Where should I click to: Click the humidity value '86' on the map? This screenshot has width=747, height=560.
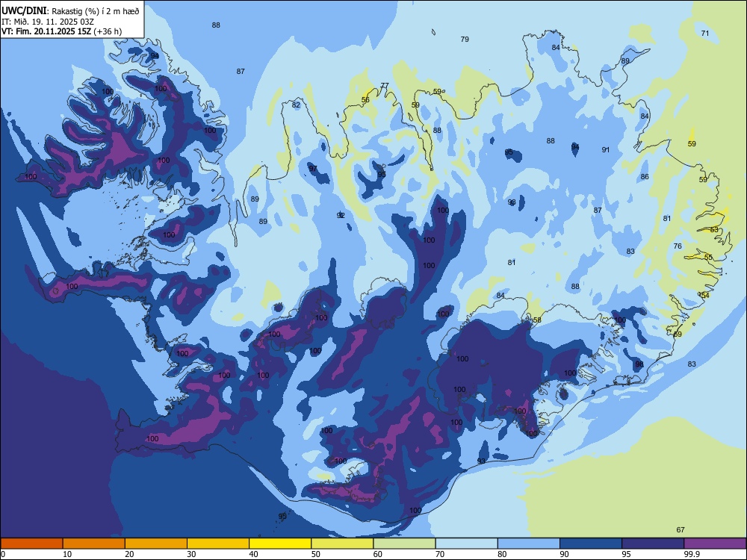click(x=645, y=177)
